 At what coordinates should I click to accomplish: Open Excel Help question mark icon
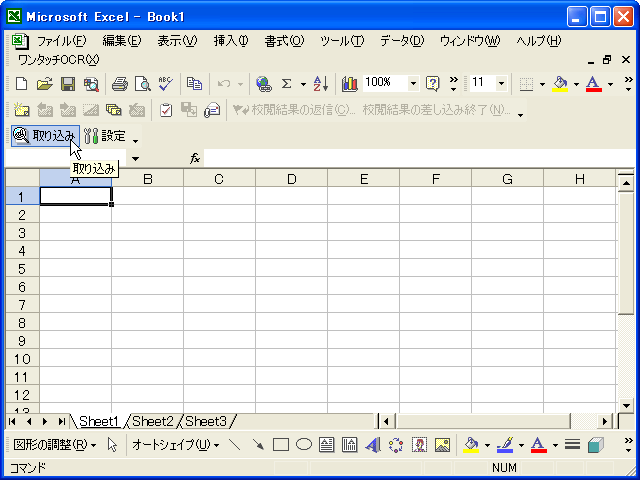coord(432,84)
